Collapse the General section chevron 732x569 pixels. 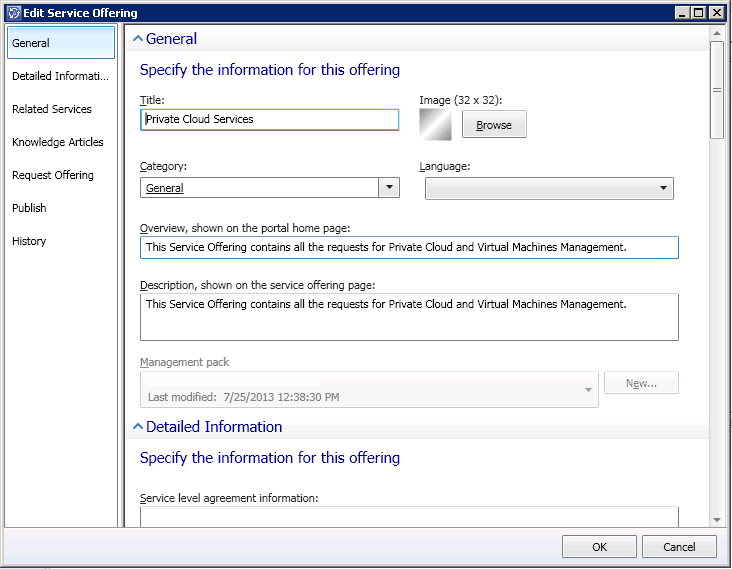point(138,39)
